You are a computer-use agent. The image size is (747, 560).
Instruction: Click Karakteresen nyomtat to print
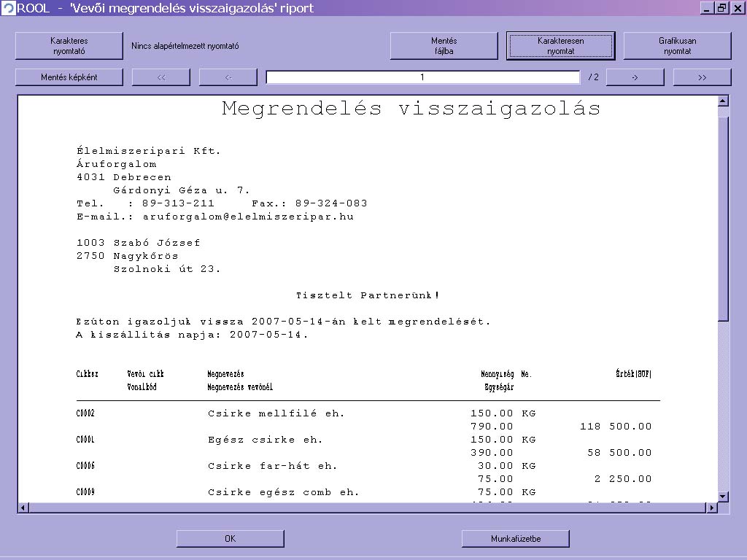(561, 46)
